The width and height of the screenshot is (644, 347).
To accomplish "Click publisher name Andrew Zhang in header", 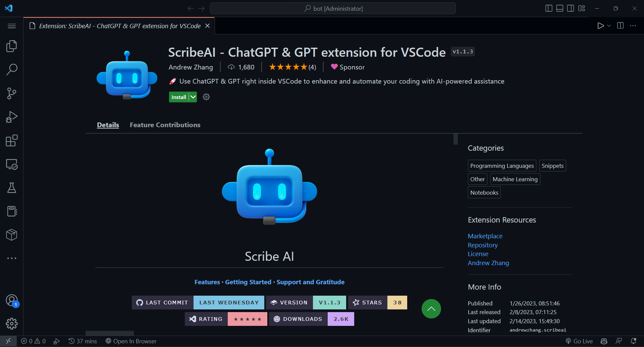I will (191, 67).
